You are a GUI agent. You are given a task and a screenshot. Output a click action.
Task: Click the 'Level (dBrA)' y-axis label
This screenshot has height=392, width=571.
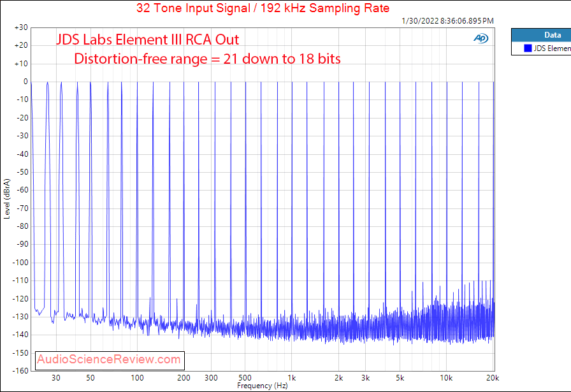(6, 199)
